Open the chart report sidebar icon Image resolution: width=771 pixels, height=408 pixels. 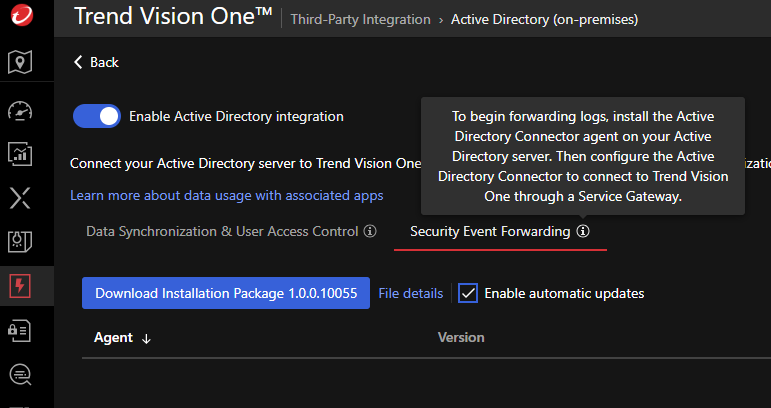[x=20, y=153]
